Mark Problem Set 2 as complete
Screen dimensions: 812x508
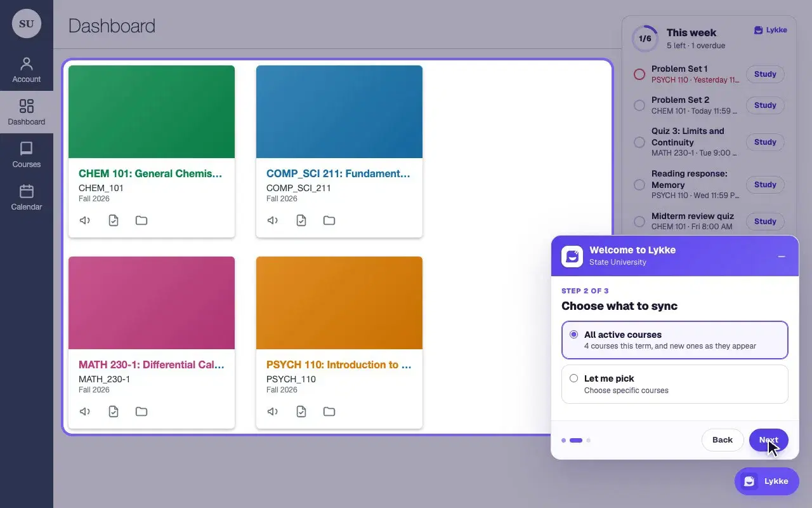coord(639,105)
